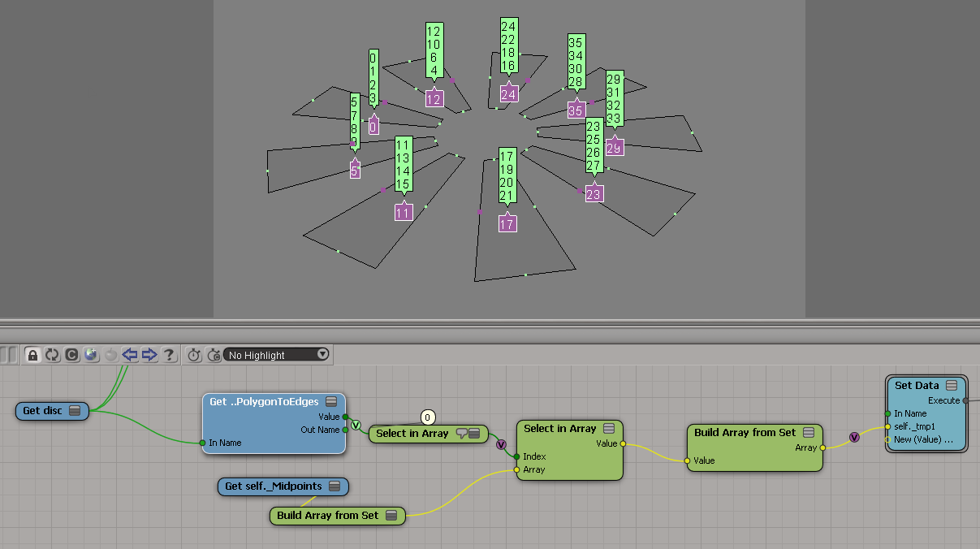Collapse the Get ..PolygonToEdges node
Screen dimensions: 980x549
pyautogui.click(x=331, y=402)
